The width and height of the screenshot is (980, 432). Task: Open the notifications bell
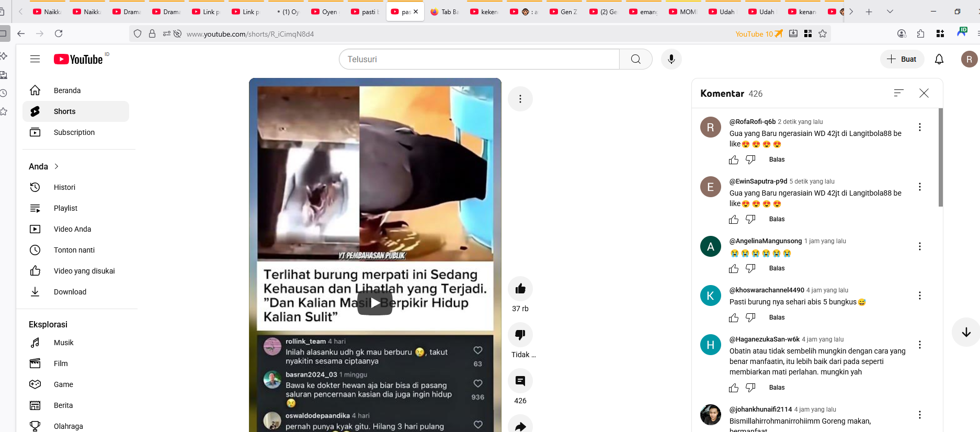[939, 59]
